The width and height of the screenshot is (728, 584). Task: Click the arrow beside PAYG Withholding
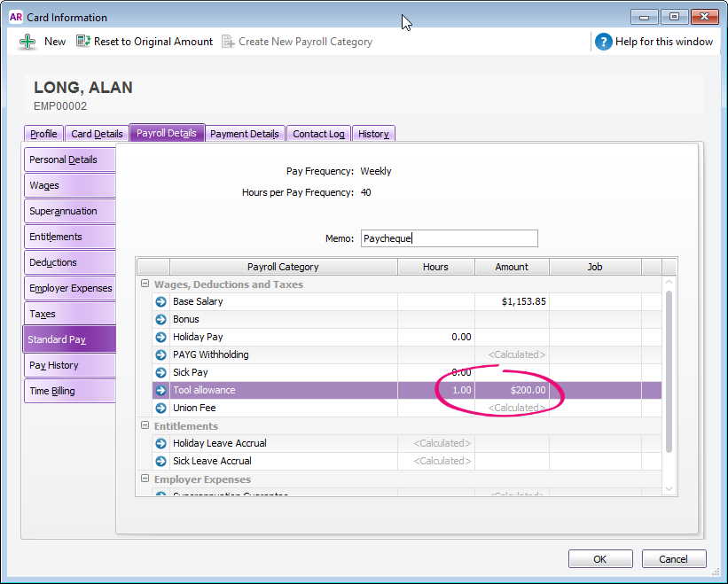(160, 354)
